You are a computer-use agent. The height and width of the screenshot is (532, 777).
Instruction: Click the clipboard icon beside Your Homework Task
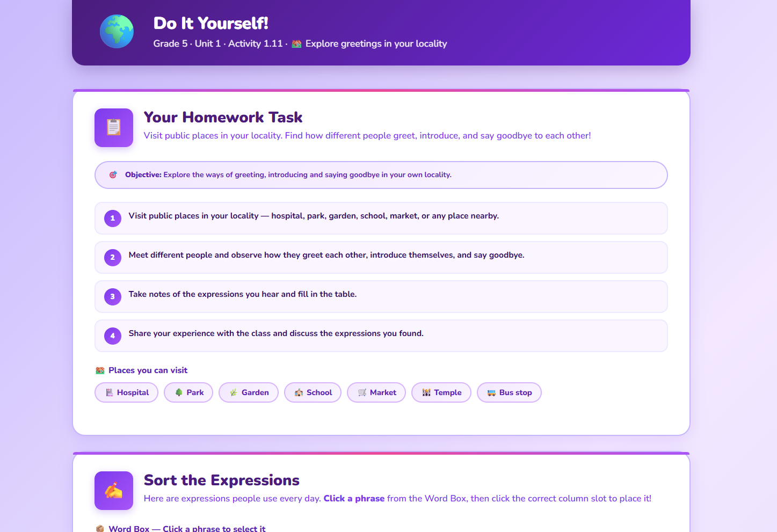114,128
